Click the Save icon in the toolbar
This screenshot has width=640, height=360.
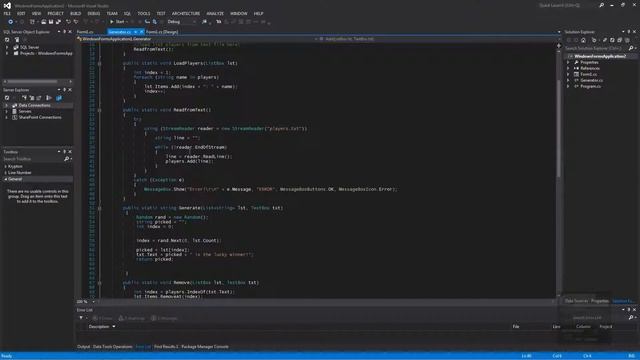51,22
